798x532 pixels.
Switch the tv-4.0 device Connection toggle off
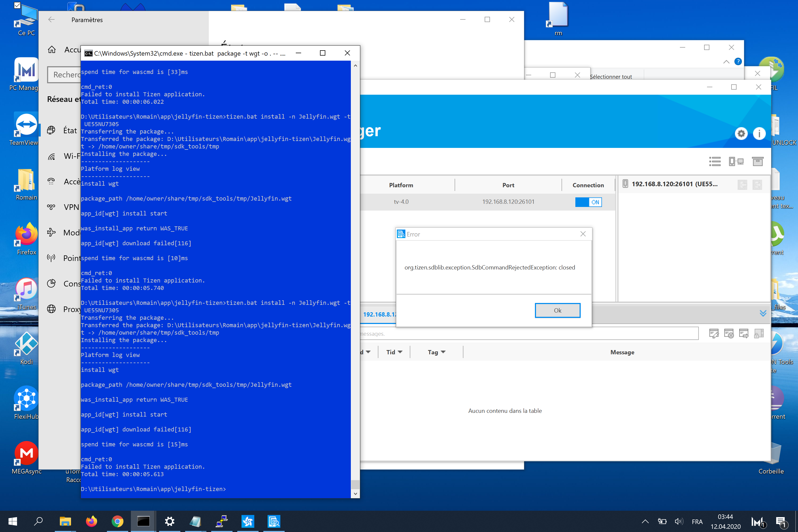588,202
